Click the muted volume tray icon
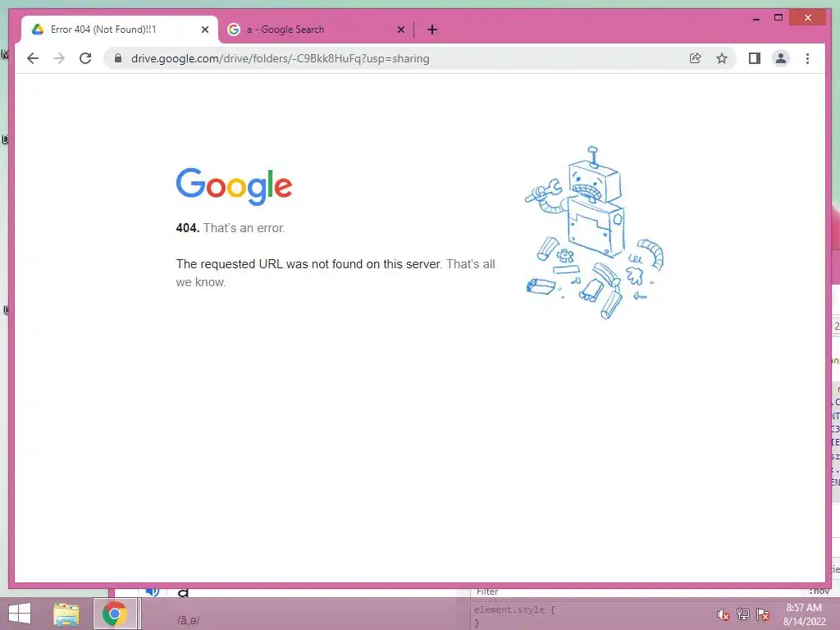Viewport: 840px width, 630px height. click(723, 614)
